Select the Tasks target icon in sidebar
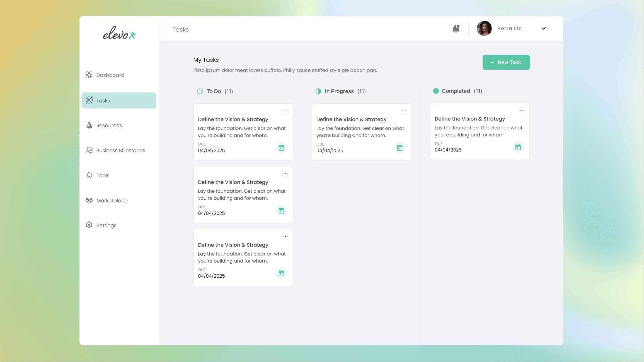644x362 pixels. click(89, 100)
